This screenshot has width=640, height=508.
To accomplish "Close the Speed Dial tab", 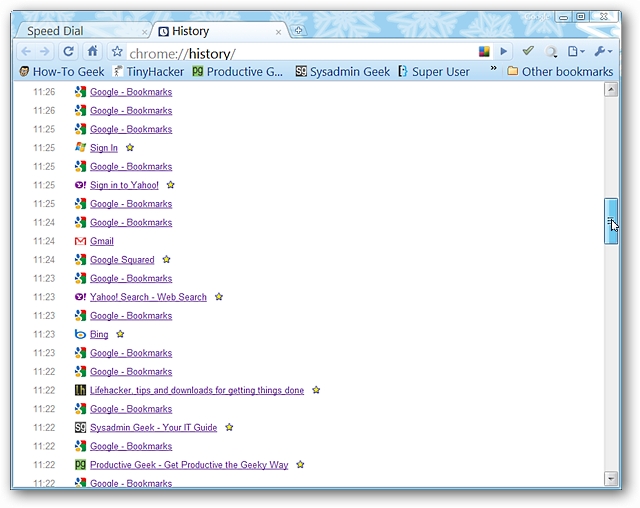I will [144, 32].
